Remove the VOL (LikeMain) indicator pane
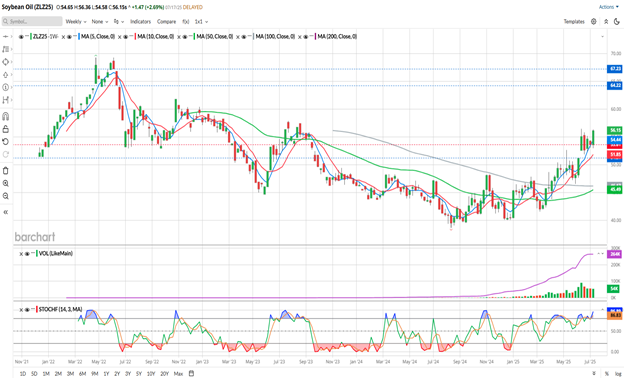Viewport: 624px width, 378px height. tap(21, 253)
